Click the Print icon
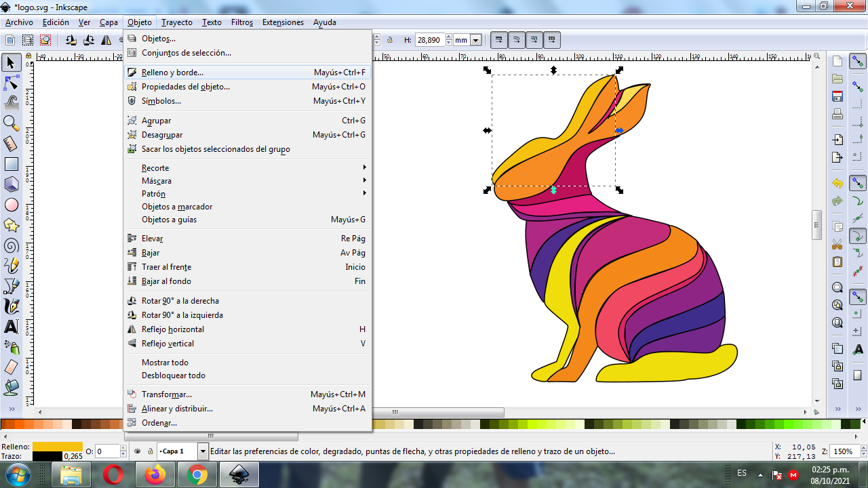868x488 pixels. pyautogui.click(x=837, y=114)
